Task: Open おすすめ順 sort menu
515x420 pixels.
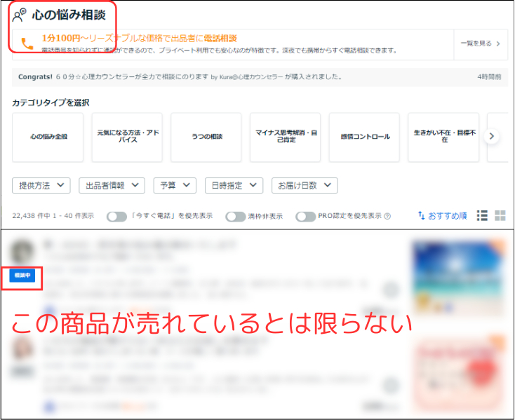Action: [x=443, y=216]
